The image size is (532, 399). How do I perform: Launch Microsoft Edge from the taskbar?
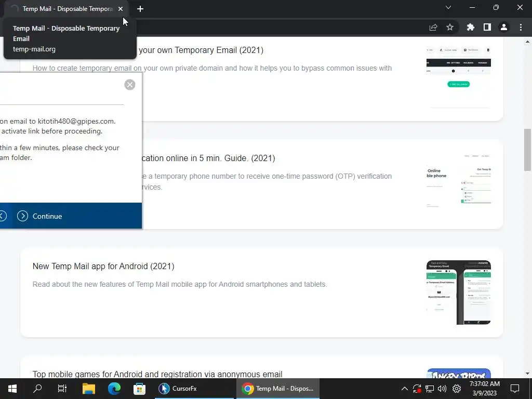114,389
